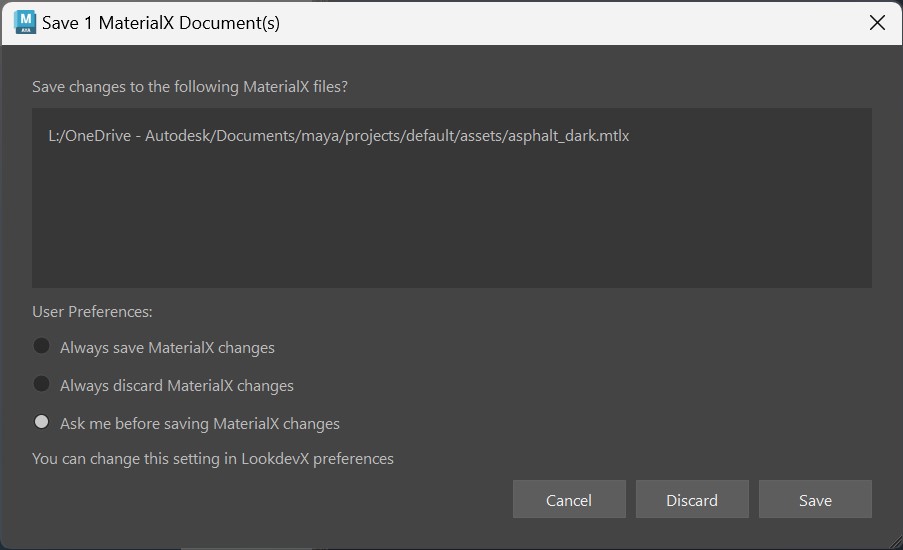The height and width of the screenshot is (550, 903).
Task: Select the Always save MaterialX changes radio circle
Action: click(x=42, y=346)
